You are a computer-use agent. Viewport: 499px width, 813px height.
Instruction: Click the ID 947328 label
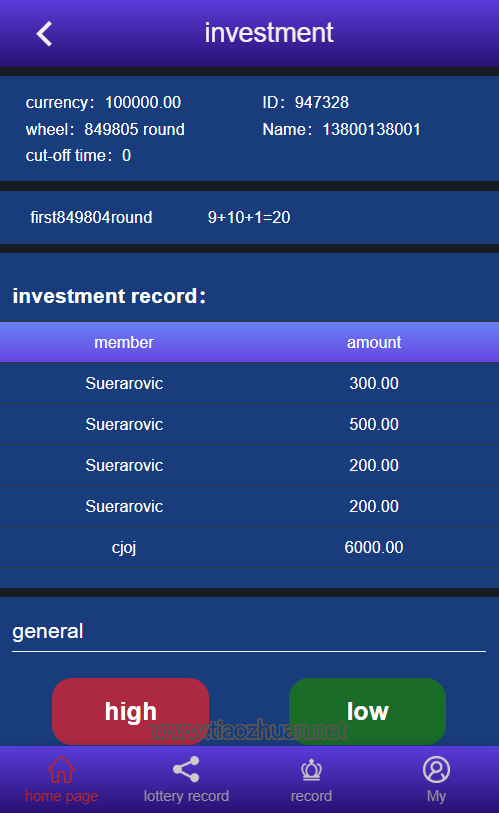306,102
